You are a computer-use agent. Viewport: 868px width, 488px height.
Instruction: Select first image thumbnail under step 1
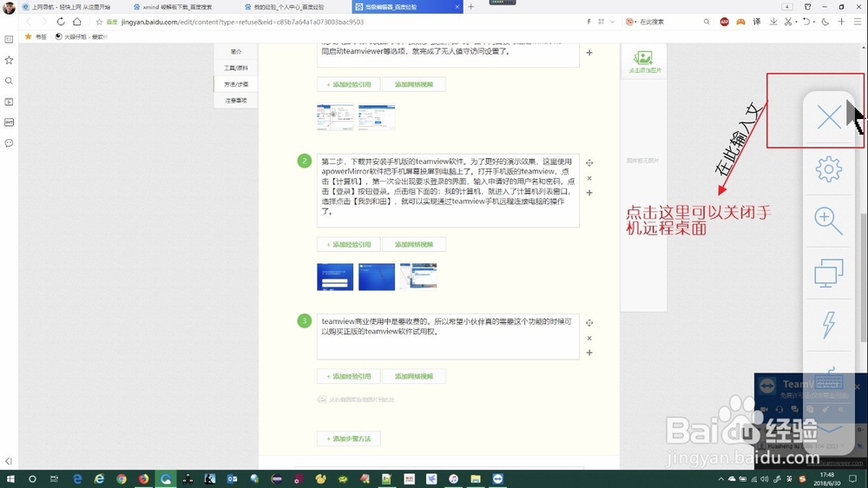click(335, 117)
